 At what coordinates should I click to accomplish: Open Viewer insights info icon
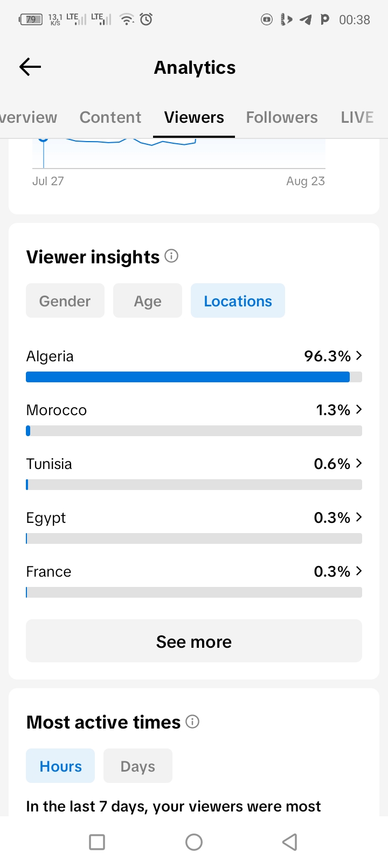pyautogui.click(x=171, y=256)
